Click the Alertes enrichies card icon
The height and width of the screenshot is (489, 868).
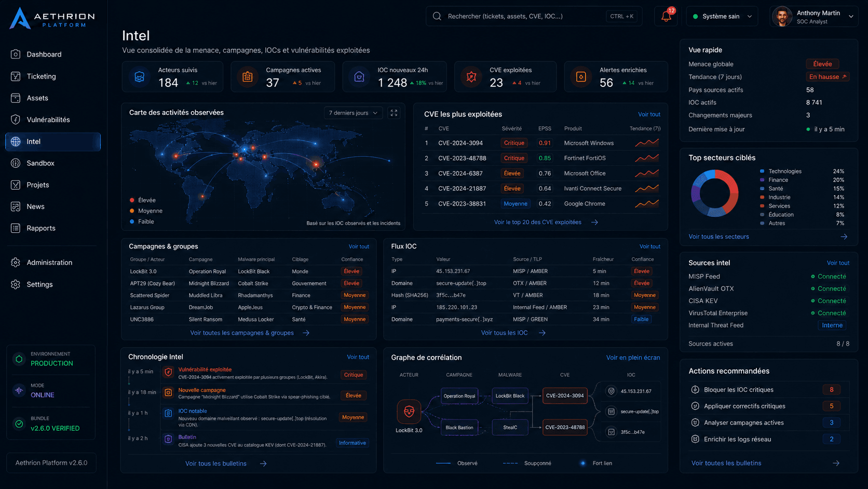pyautogui.click(x=581, y=77)
